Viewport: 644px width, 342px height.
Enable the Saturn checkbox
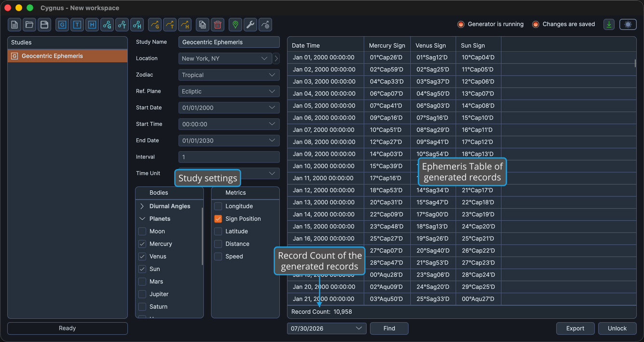[142, 307]
